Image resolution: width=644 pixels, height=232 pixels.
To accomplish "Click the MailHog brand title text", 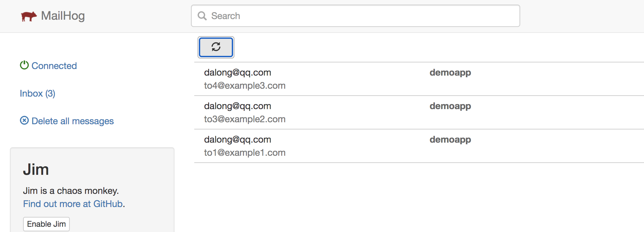I will point(63,16).
